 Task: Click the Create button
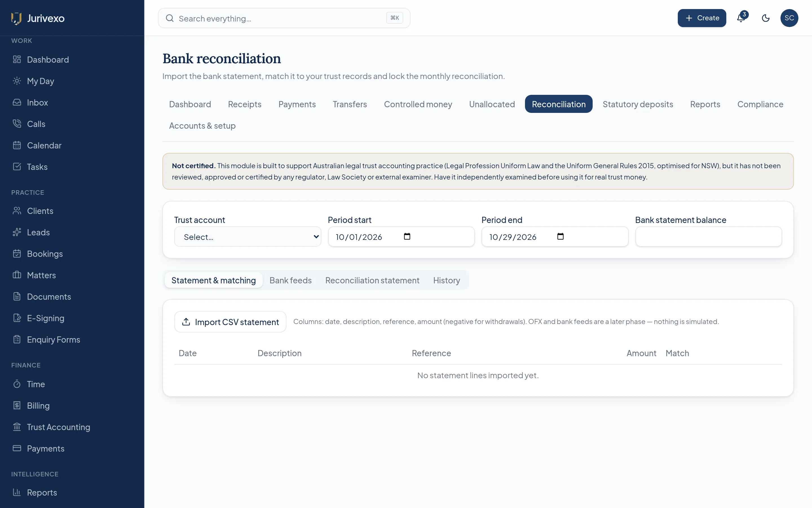pyautogui.click(x=702, y=18)
